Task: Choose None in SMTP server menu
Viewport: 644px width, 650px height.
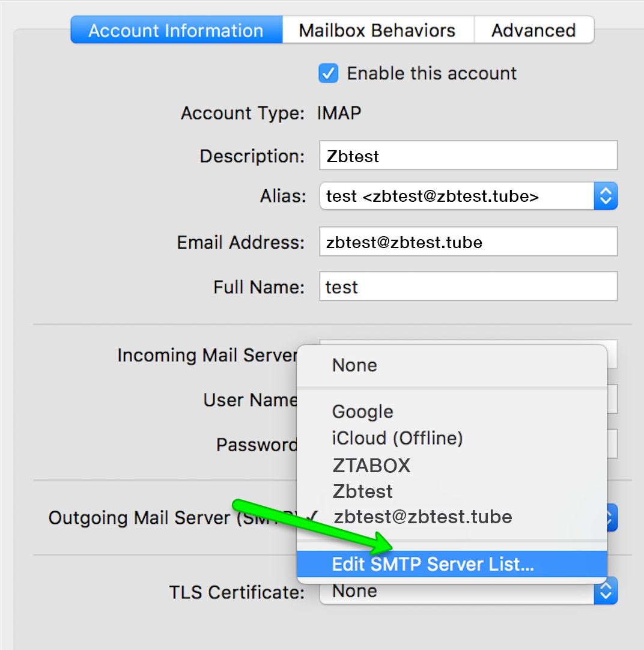Action: [354, 365]
